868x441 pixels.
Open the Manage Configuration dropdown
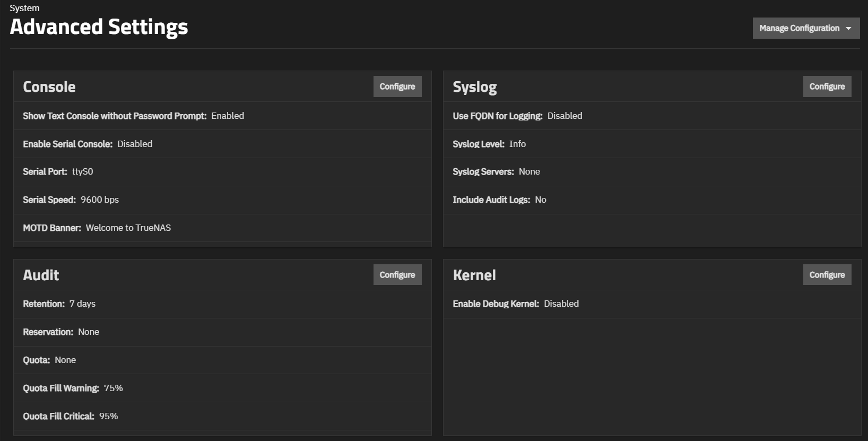click(x=805, y=28)
